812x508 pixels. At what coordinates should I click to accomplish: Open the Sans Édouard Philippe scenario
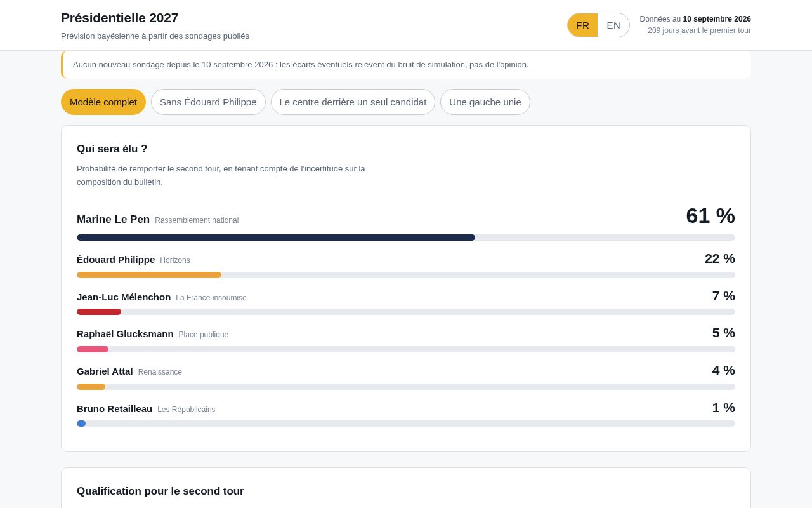[x=208, y=102]
